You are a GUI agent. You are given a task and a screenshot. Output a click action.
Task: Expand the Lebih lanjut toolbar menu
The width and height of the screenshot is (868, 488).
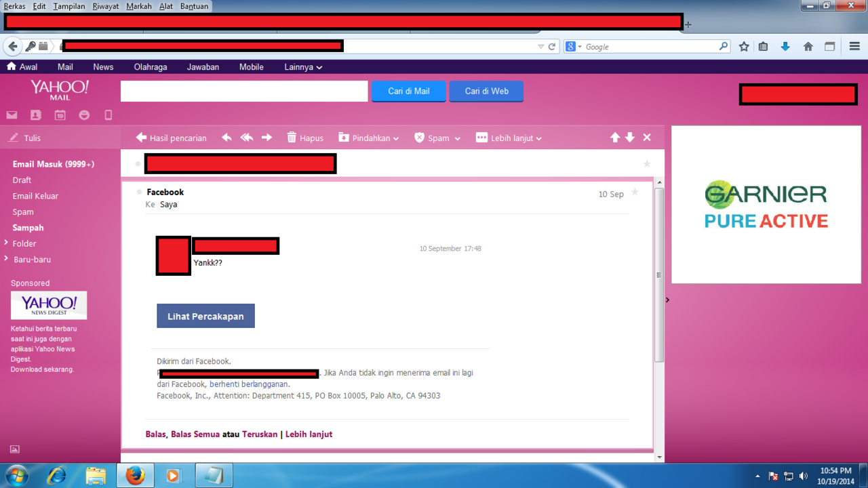[x=509, y=138]
